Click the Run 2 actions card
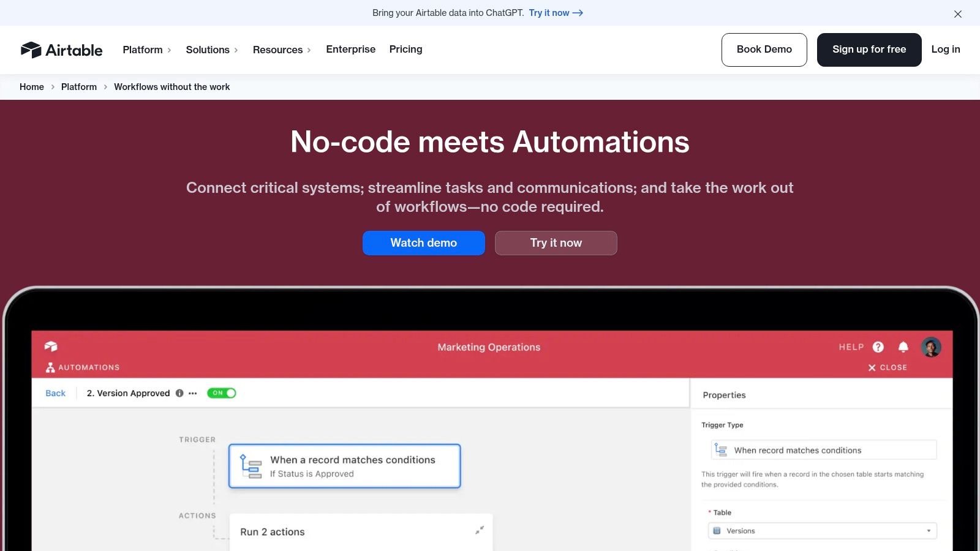 tap(361, 532)
